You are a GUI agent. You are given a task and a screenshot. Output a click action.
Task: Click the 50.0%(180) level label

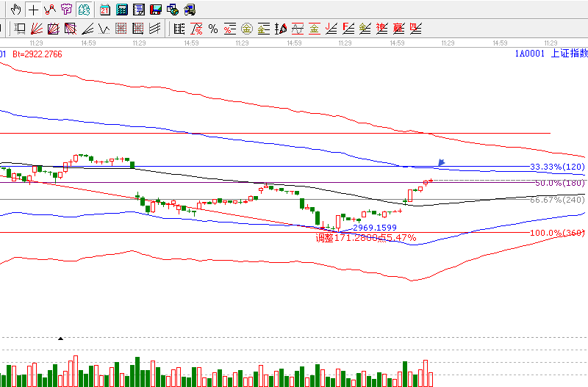pyautogui.click(x=560, y=183)
